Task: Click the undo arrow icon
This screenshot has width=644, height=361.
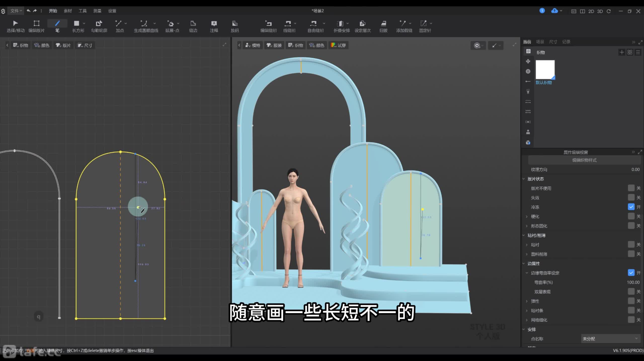Action: [x=28, y=11]
